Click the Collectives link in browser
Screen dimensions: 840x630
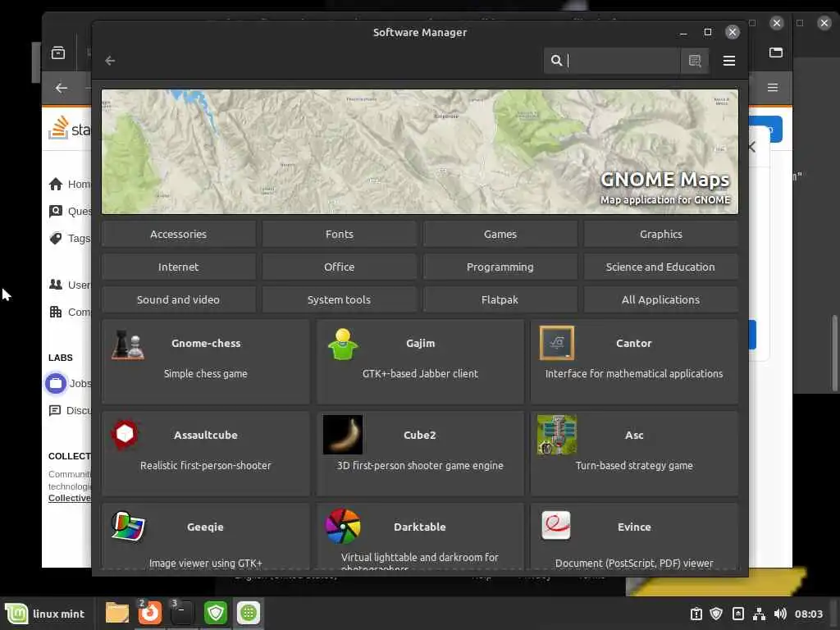pyautogui.click(x=70, y=498)
